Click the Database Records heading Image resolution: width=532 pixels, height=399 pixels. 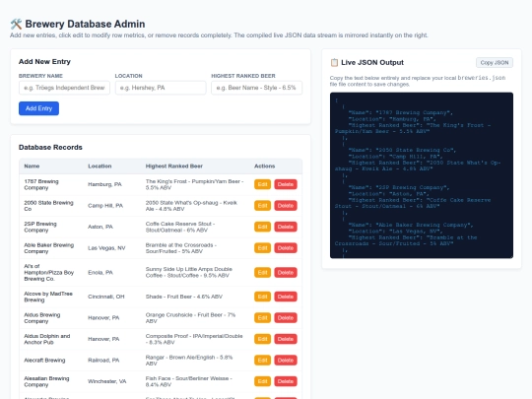point(50,147)
